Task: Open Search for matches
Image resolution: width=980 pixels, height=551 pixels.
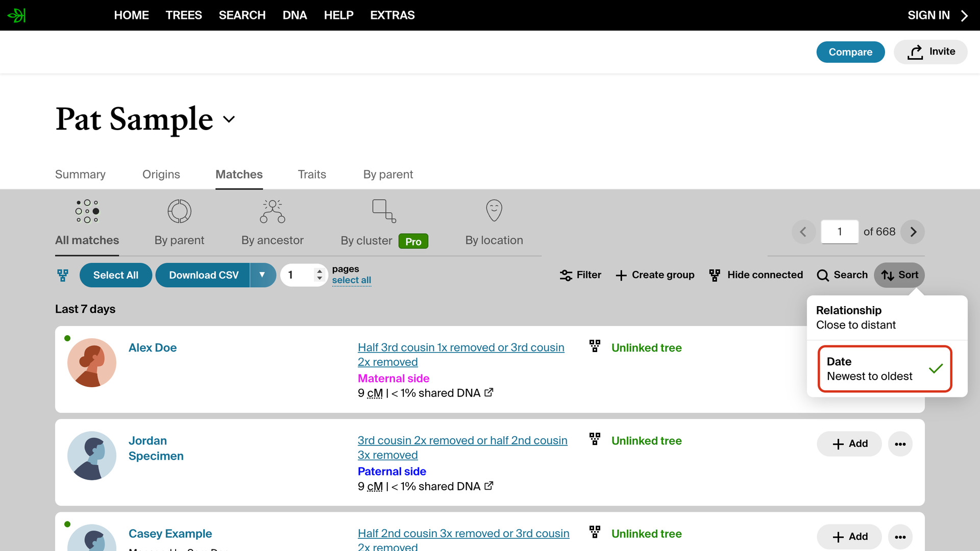Action: (842, 275)
